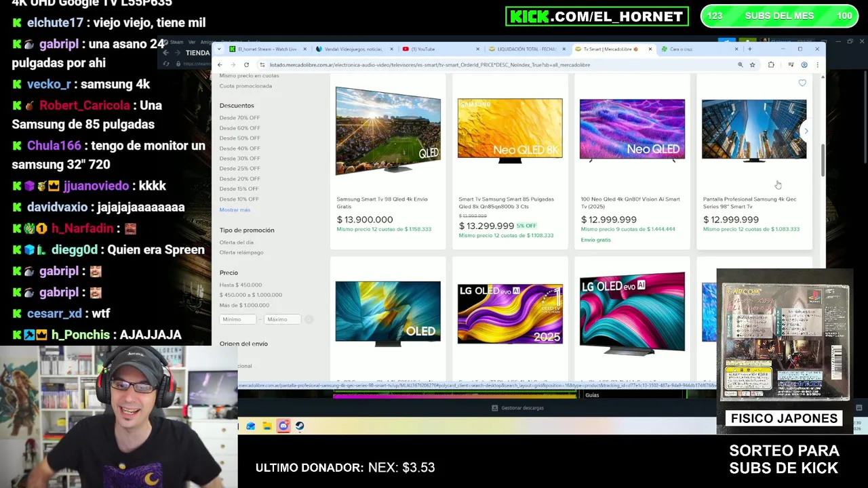Viewport: 868px width, 488px height.
Task: Click the Mínimo price field
Action: (238, 319)
